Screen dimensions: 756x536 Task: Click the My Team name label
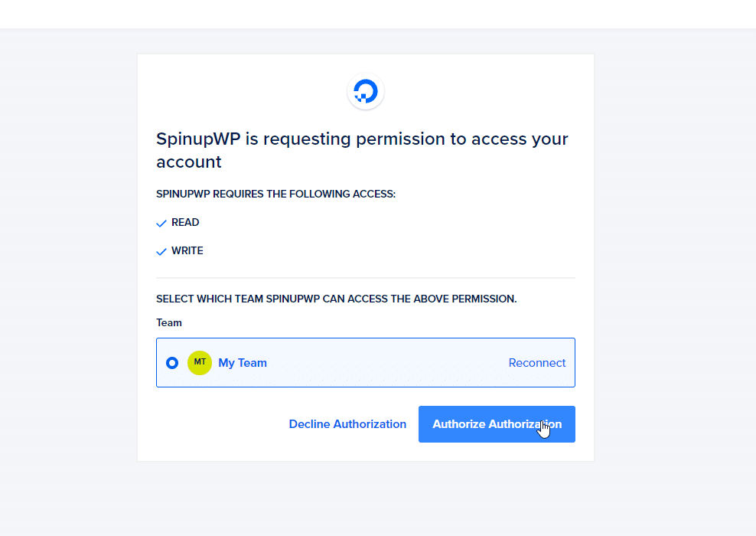pos(243,363)
